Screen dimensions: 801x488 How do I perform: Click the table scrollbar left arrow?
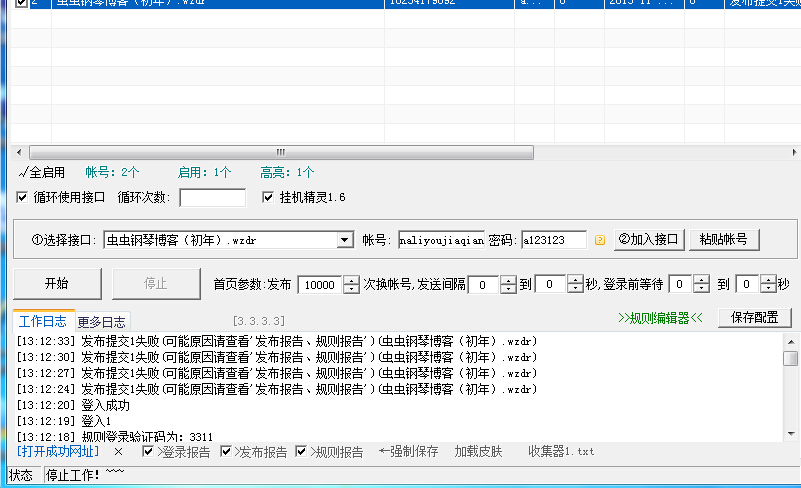(x=21, y=152)
